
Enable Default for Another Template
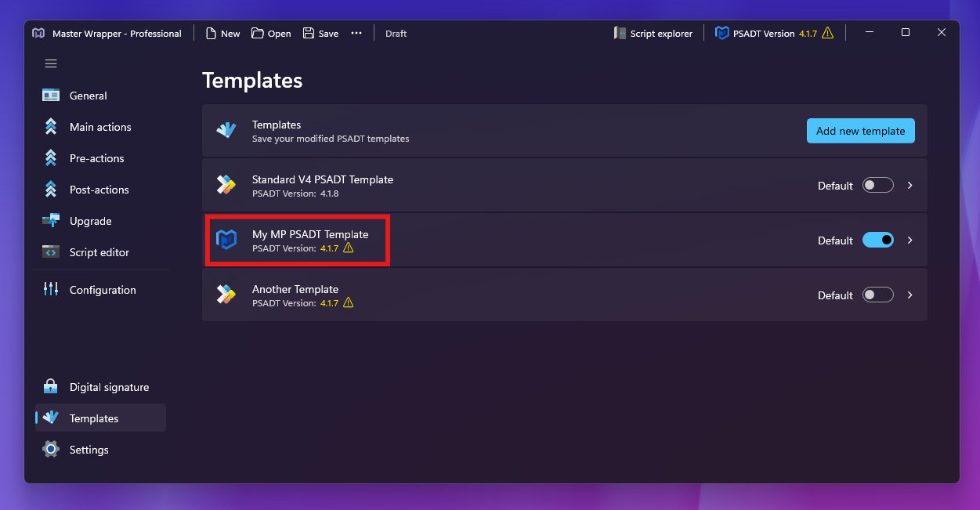[877, 295]
